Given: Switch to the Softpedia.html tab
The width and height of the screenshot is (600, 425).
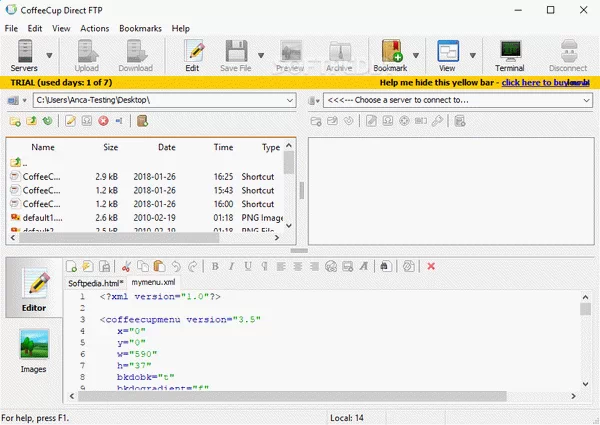Looking at the screenshot, I should click(x=96, y=283).
